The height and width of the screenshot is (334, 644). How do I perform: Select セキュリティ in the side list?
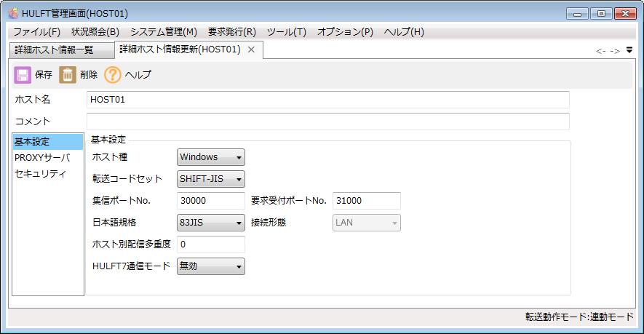coord(47,174)
